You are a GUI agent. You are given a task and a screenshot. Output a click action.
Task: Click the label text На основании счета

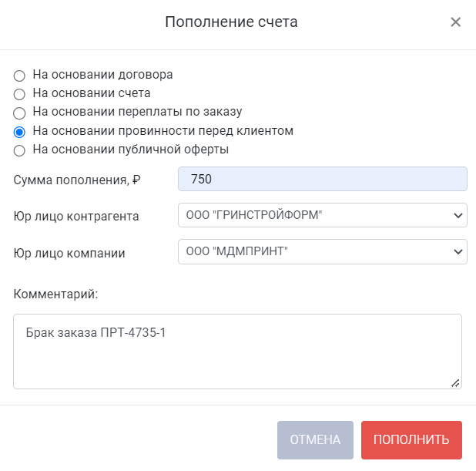pyautogui.click(x=92, y=93)
